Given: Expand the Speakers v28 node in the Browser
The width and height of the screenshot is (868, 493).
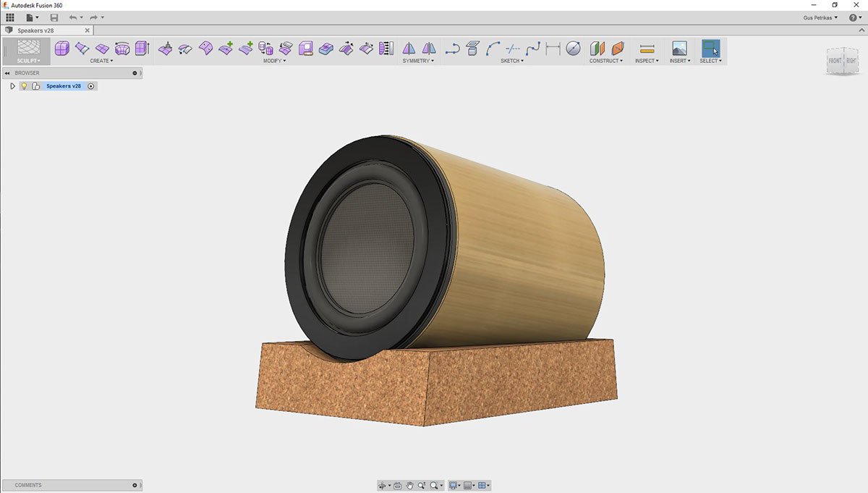Looking at the screenshot, I should [12, 85].
